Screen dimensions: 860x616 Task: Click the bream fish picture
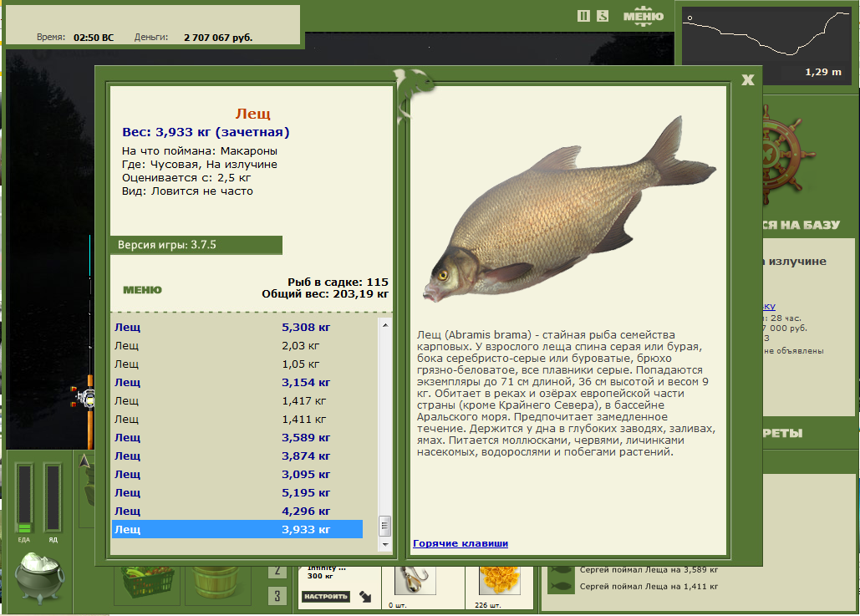click(569, 210)
